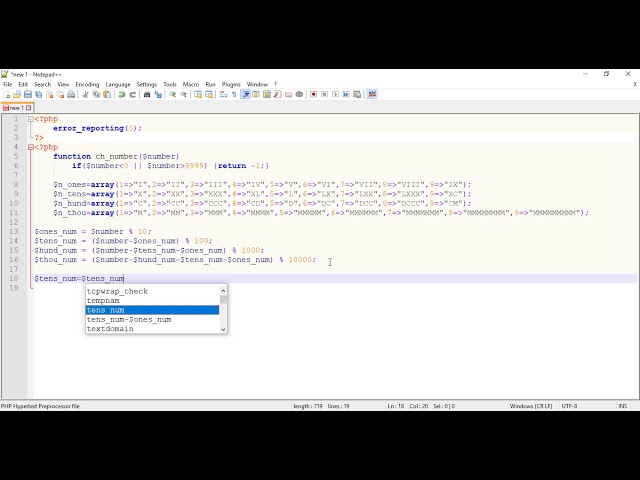Screen dimensions: 640x480
Task: Open the View menu
Action: [63, 84]
